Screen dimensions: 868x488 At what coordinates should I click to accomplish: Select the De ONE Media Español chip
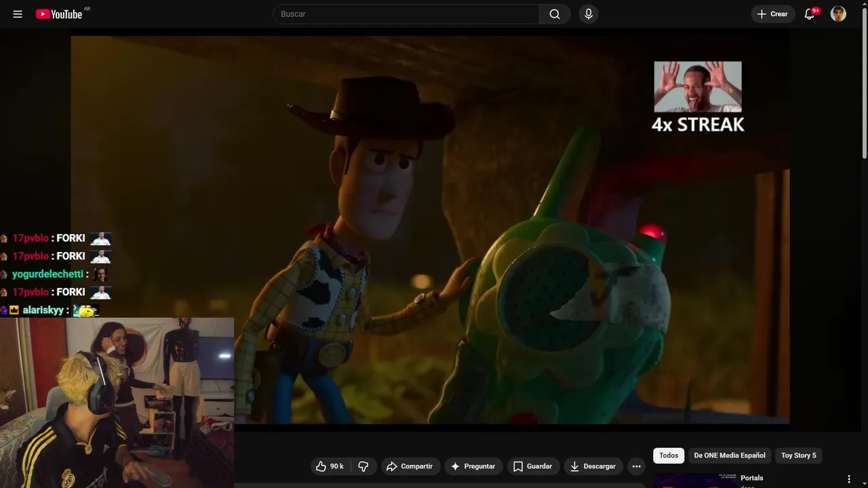coord(730,455)
